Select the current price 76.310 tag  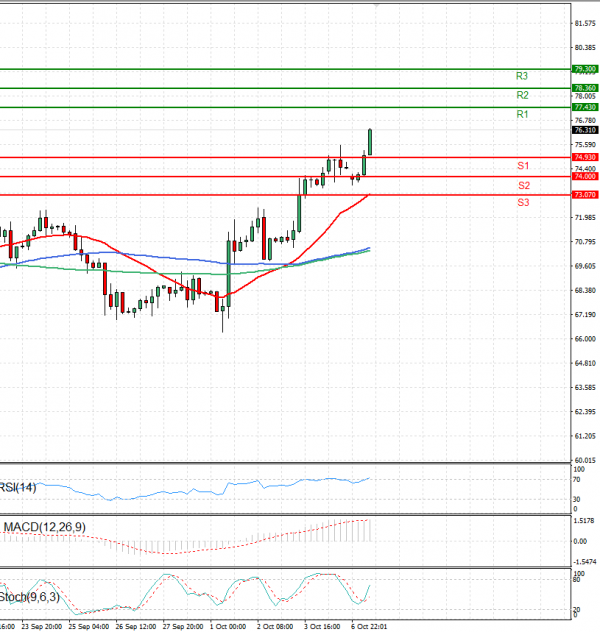pos(585,130)
